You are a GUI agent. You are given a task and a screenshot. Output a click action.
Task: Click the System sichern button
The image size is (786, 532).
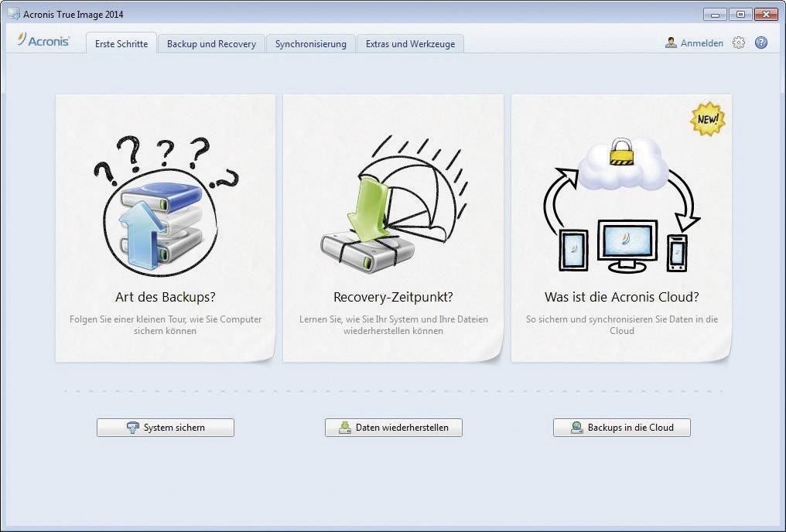pyautogui.click(x=166, y=428)
